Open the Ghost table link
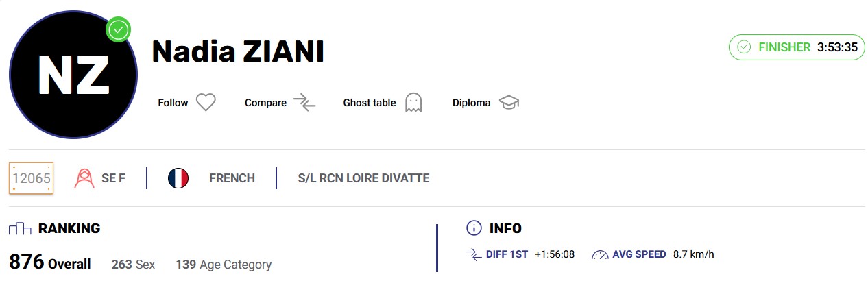The width and height of the screenshot is (868, 281). point(370,103)
